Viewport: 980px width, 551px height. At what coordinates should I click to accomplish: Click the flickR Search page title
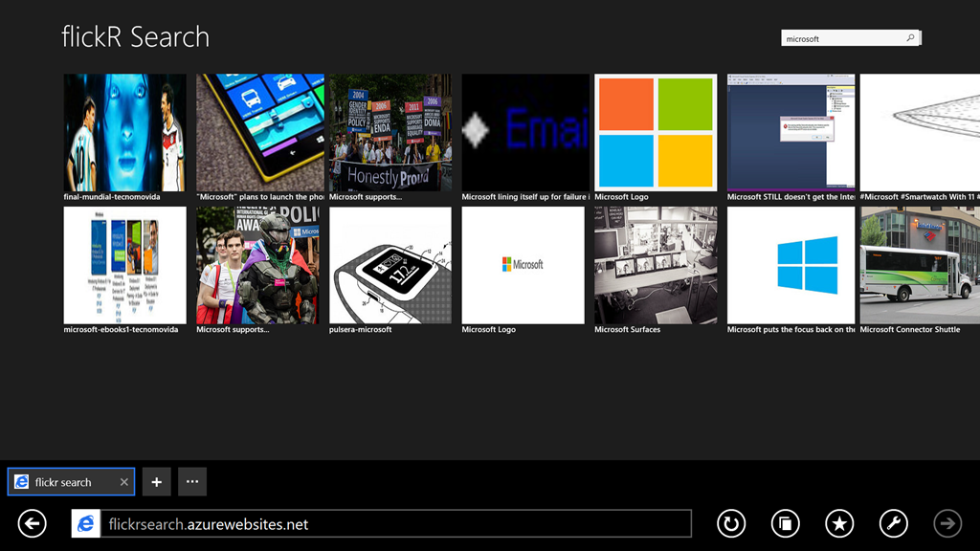click(x=136, y=37)
